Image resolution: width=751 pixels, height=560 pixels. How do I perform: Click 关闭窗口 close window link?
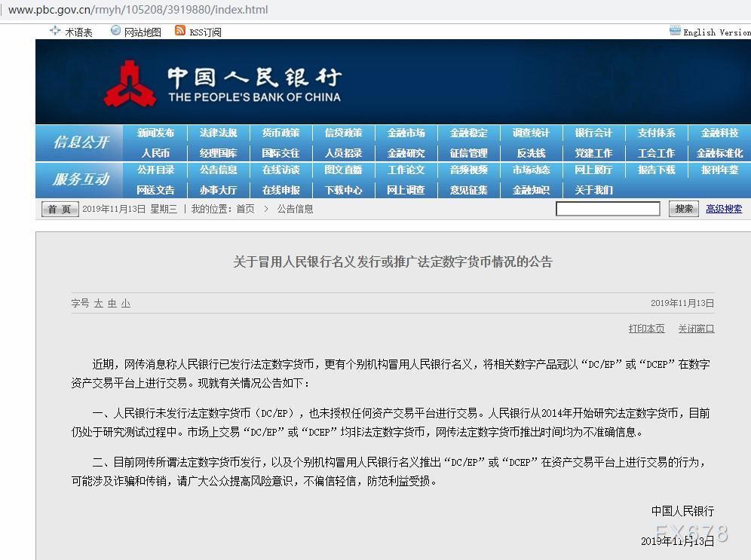697,329
